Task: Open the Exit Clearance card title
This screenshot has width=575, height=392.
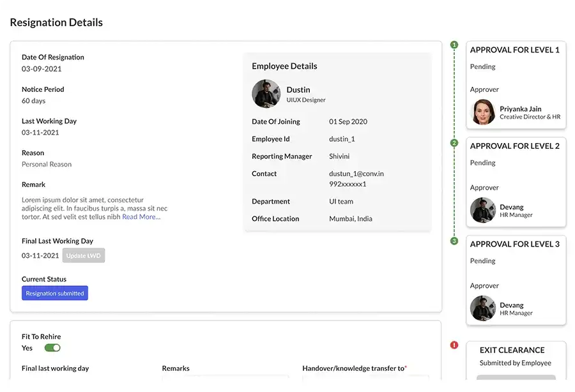Action: [x=512, y=351]
